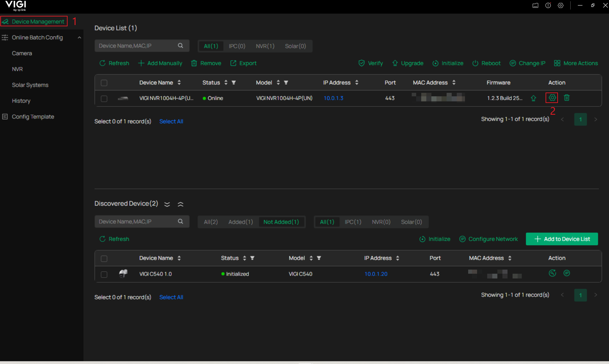The height and width of the screenshot is (364, 609).
Task: Filter Device List by Status funnel icon
Action: [234, 83]
